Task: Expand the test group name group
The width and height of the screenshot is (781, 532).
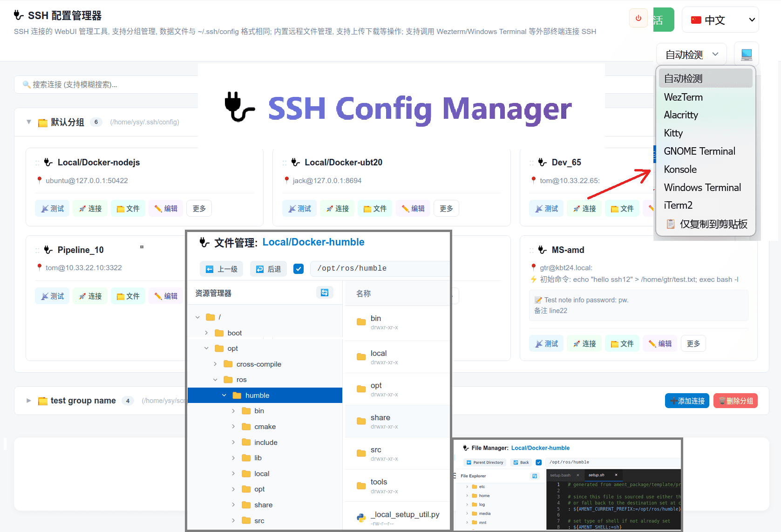Action: [29, 401]
